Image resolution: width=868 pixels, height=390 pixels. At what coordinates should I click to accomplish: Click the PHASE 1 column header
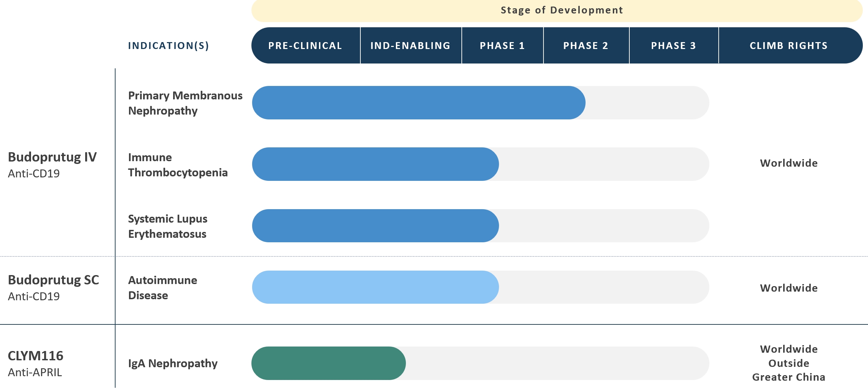click(502, 46)
